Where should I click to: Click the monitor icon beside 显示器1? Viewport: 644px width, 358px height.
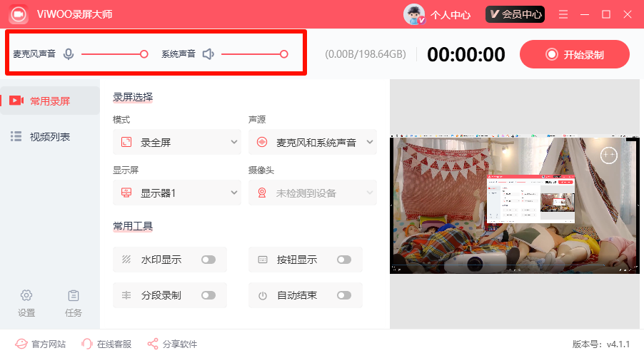point(126,193)
